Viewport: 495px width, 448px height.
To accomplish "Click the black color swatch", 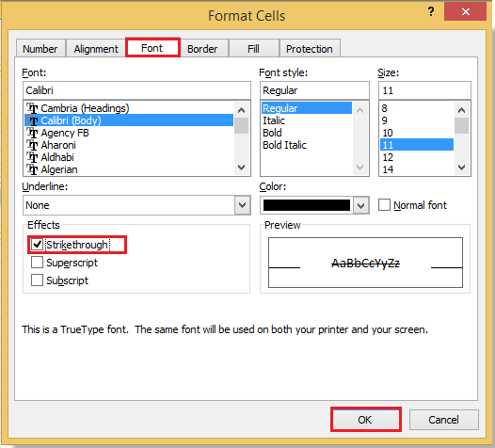I will click(x=307, y=205).
